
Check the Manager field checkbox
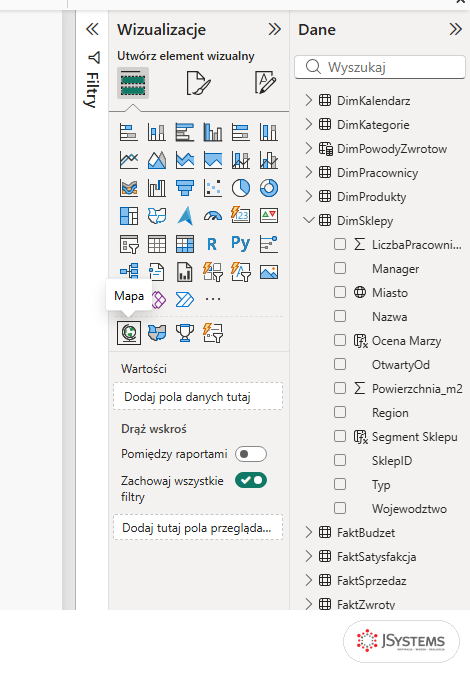340,268
